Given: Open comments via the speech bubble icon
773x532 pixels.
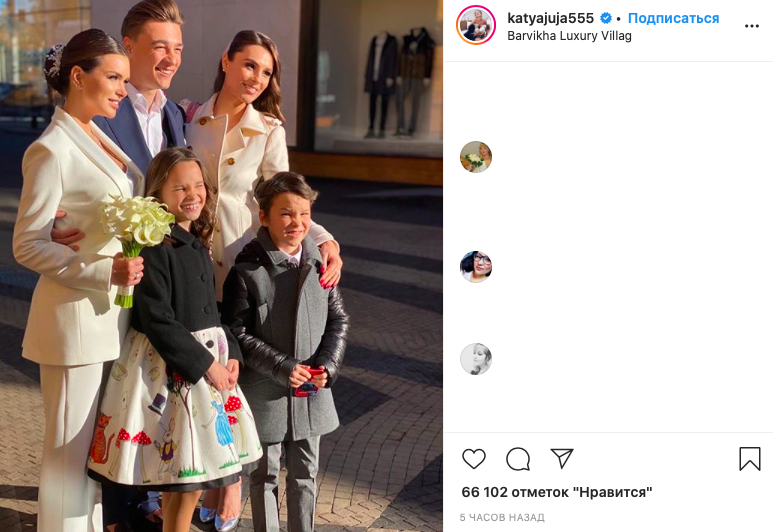Looking at the screenshot, I should 518,459.
